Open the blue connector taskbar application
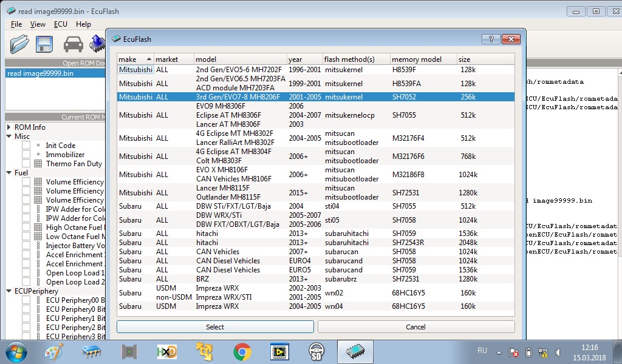The image size is (622, 364). (92, 352)
